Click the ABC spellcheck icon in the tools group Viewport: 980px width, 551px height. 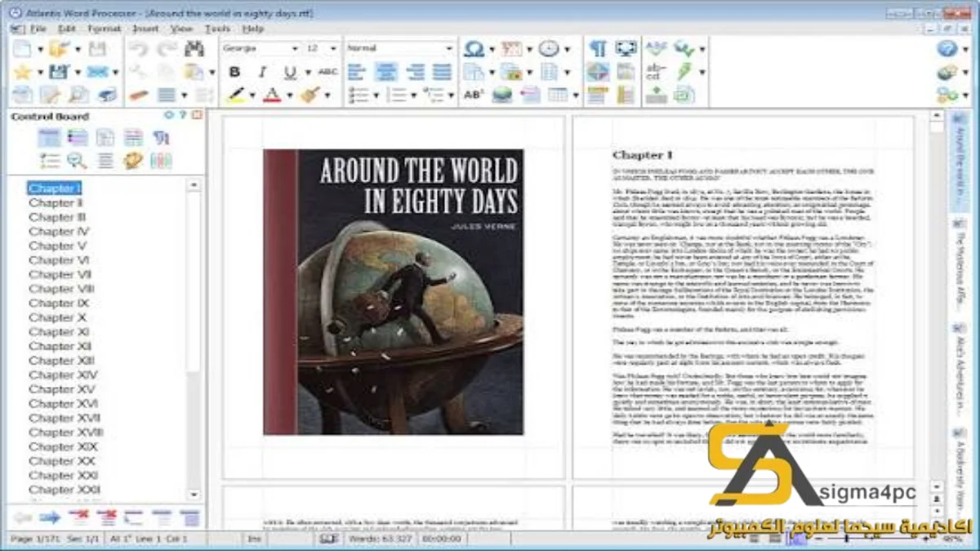click(656, 49)
